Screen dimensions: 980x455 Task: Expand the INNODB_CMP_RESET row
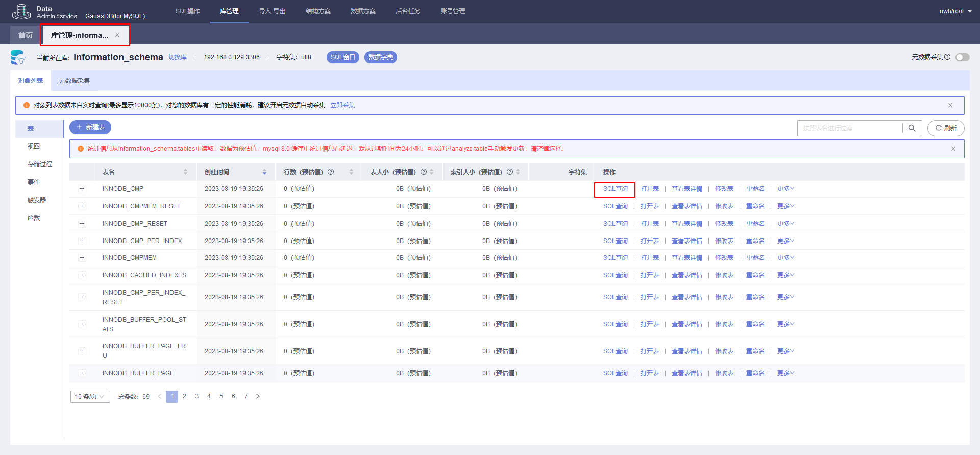[x=82, y=224]
